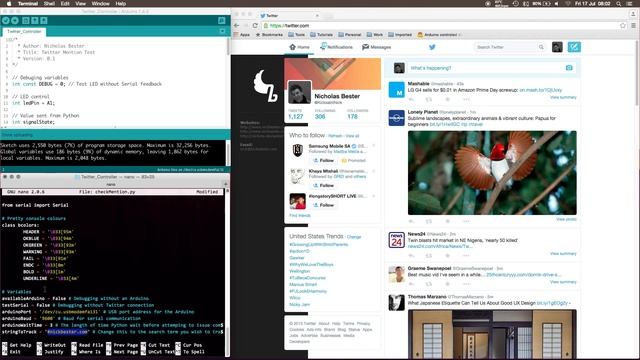Open the Wellington trend

pyautogui.click(x=300, y=271)
